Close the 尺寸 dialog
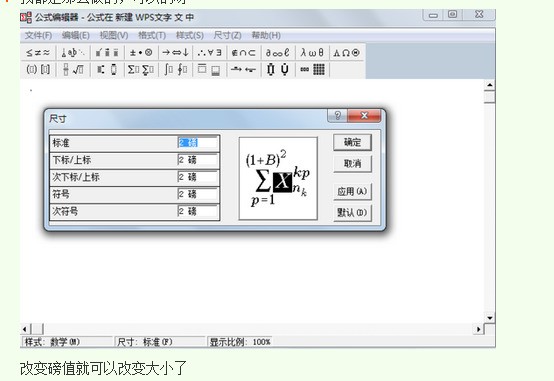 tap(364, 115)
